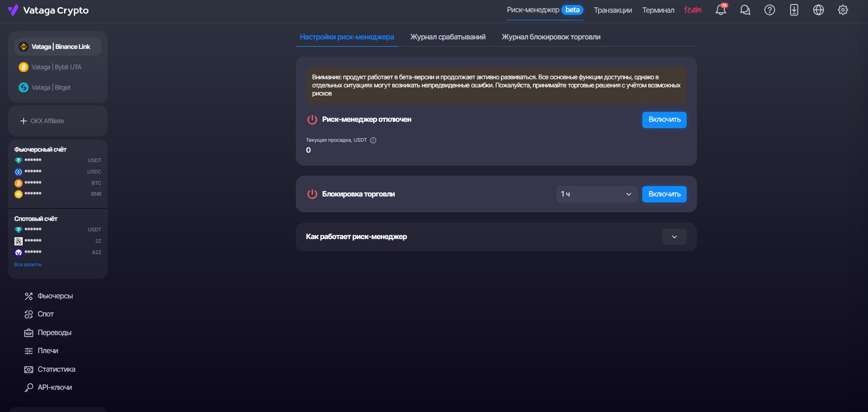
Task: Click the team icon in header
Action: point(693,10)
